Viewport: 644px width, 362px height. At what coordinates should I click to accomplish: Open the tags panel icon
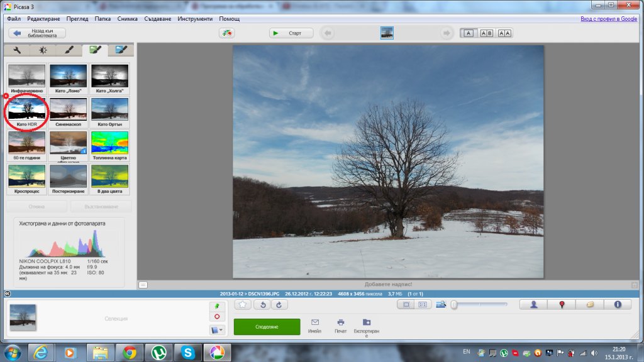coord(590,305)
